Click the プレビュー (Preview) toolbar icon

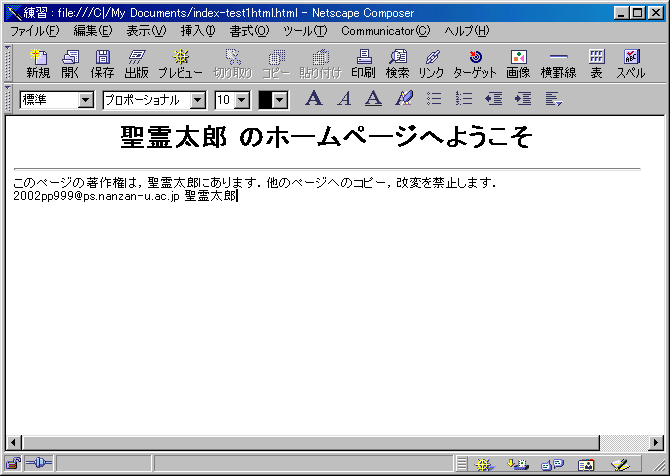[180, 63]
